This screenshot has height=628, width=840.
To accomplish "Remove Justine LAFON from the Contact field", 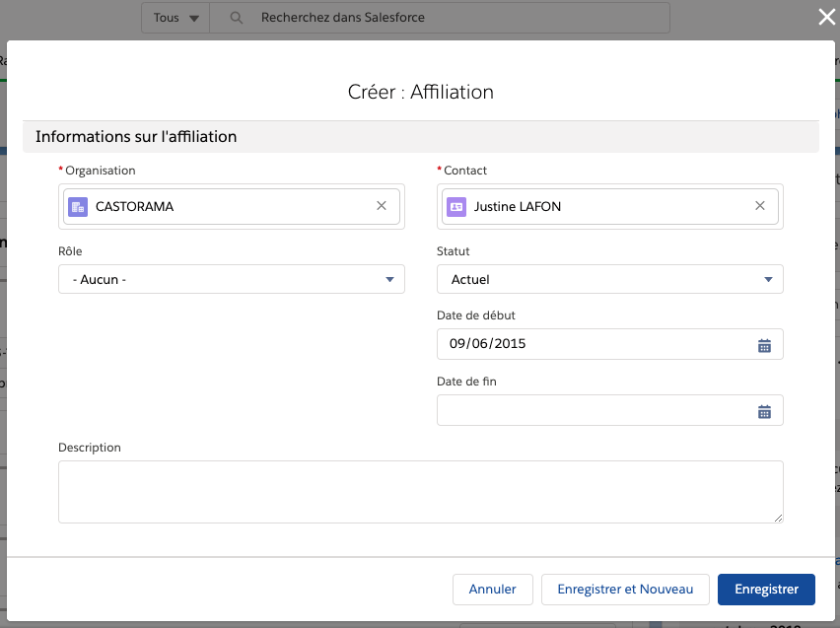I will (760, 206).
